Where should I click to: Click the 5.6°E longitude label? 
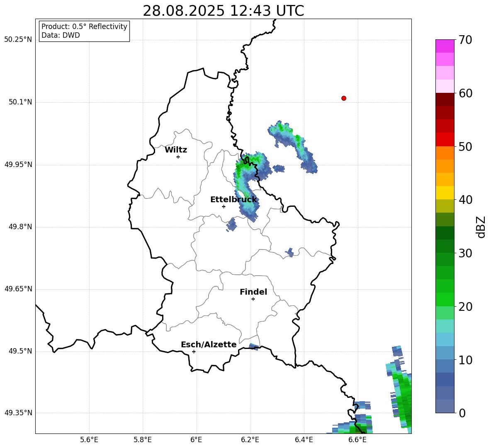pos(89,440)
